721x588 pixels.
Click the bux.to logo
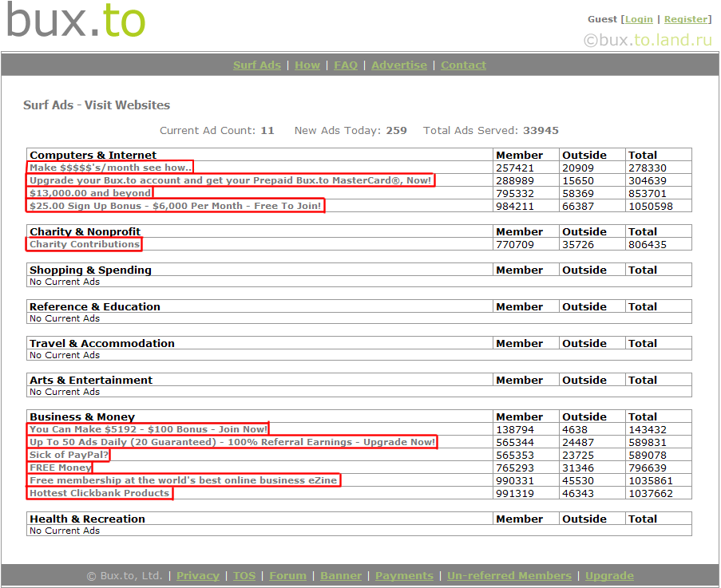(x=76, y=20)
